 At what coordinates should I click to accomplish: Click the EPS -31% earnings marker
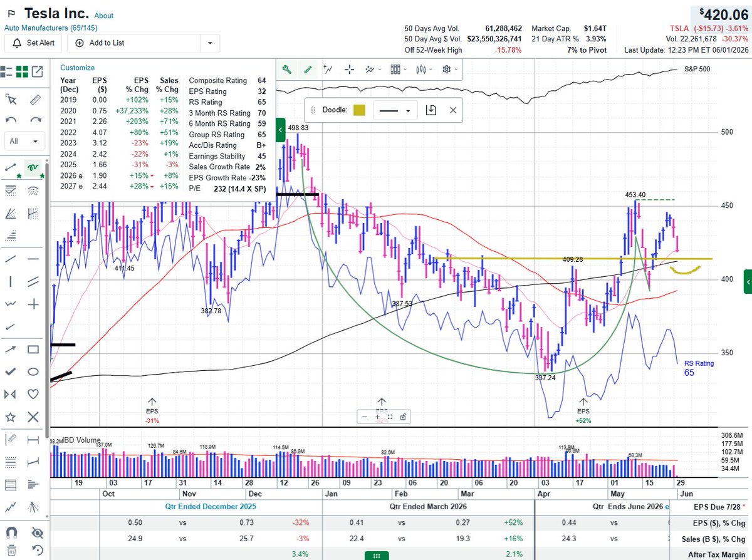(x=152, y=411)
